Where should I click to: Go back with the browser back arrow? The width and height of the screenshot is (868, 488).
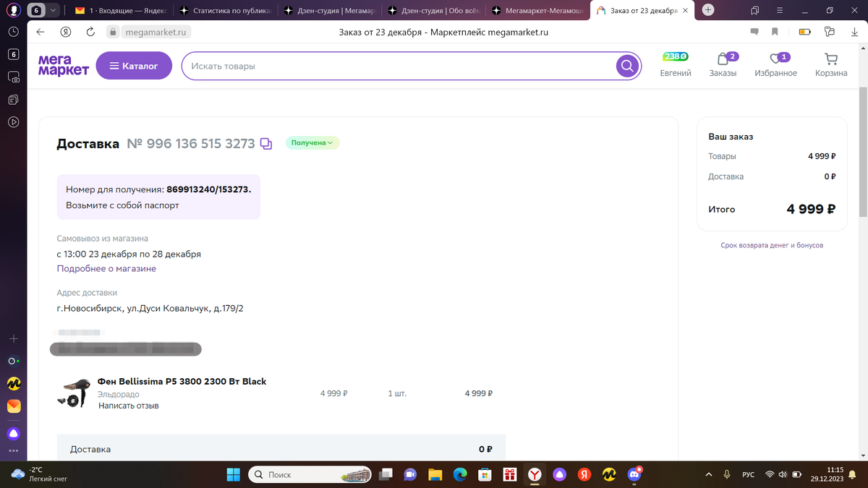pyautogui.click(x=41, y=32)
